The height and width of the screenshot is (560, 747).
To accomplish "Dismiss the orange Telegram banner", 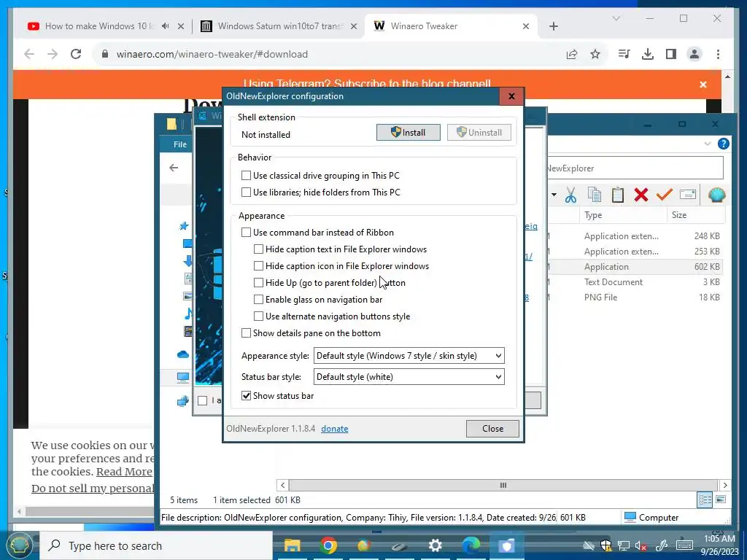I will pyautogui.click(x=703, y=85).
